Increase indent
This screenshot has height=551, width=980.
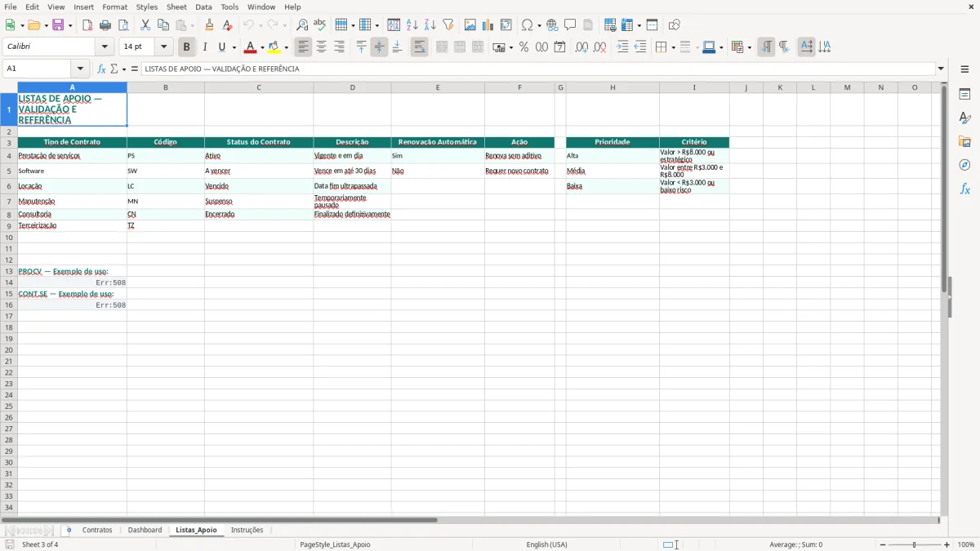622,47
